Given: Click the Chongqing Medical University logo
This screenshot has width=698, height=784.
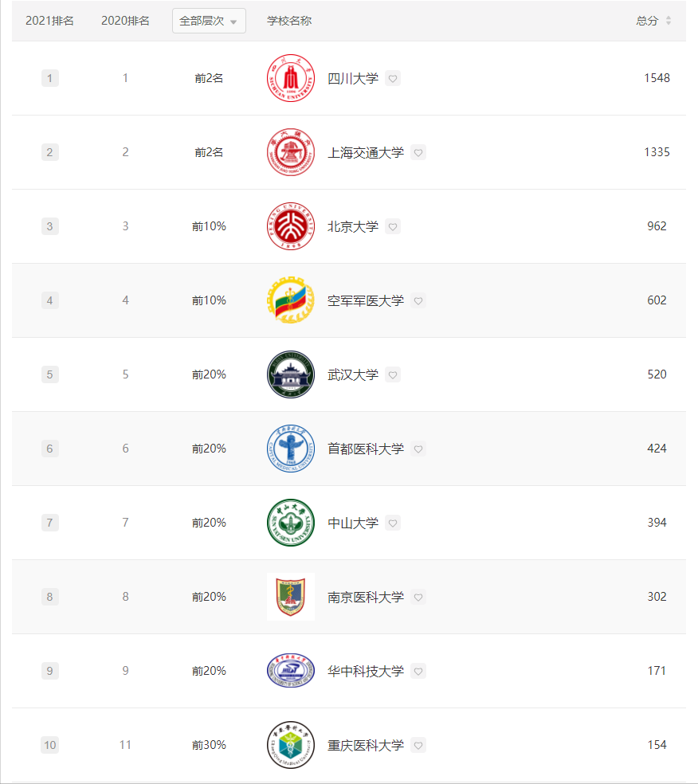Looking at the screenshot, I should [290, 745].
